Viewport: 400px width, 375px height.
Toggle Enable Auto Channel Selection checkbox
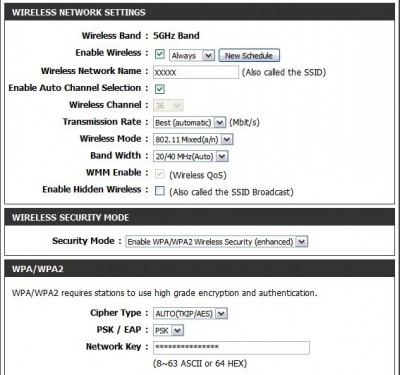point(160,89)
